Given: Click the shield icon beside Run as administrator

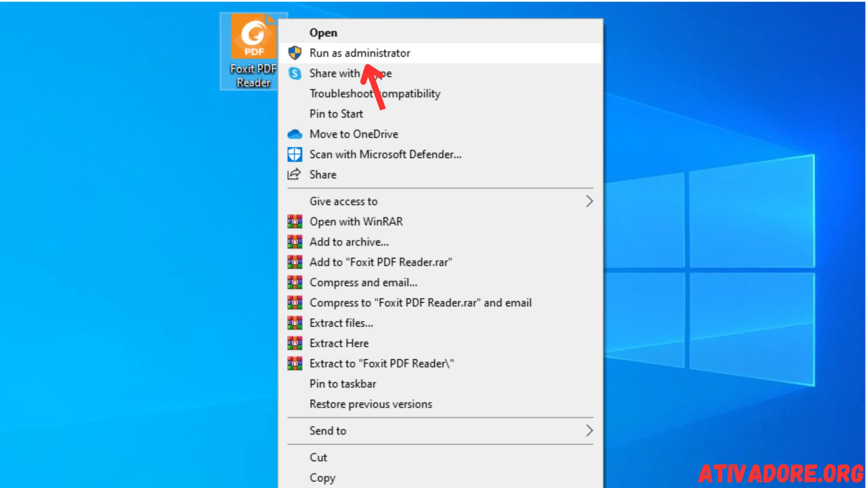Looking at the screenshot, I should coord(295,53).
